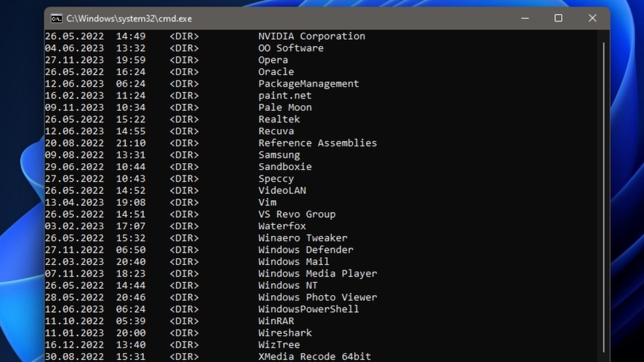Viewport: 644px width, 362px height.
Task: Click the time 17:07 on Waterfox row
Action: pyautogui.click(x=130, y=226)
